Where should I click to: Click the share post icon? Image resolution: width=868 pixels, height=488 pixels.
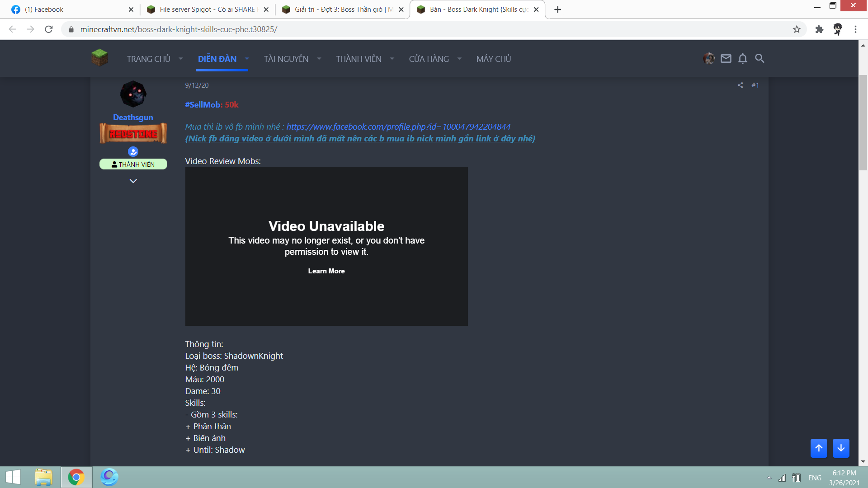click(x=740, y=85)
